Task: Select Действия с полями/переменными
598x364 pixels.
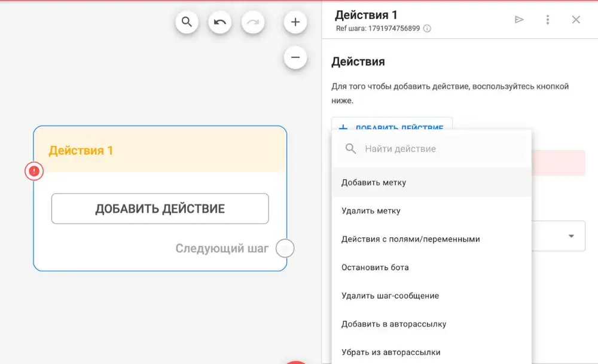Action: pos(431,239)
